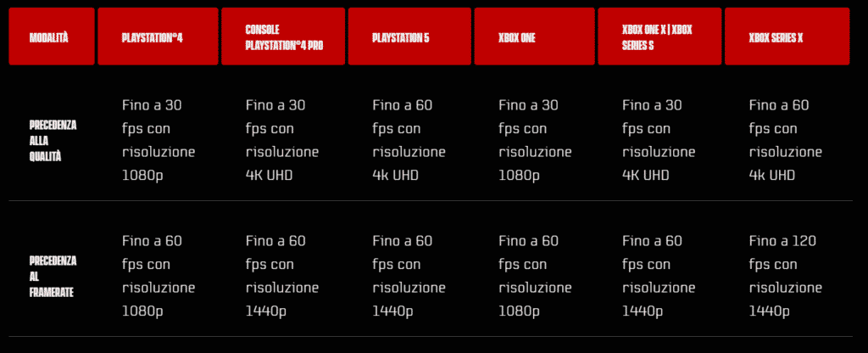Select the Precedenza alla qualità row label
Viewport: 868px width, 353px height.
[x=53, y=141]
